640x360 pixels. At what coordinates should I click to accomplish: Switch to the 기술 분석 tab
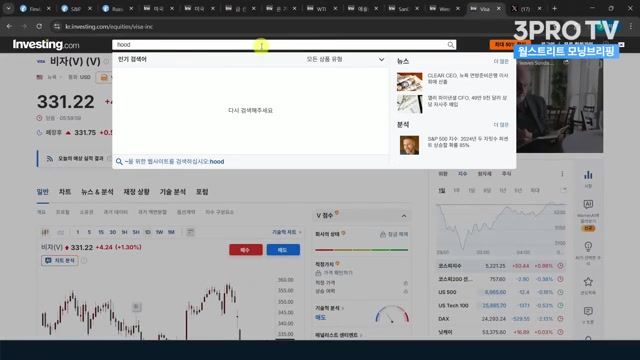point(173,192)
